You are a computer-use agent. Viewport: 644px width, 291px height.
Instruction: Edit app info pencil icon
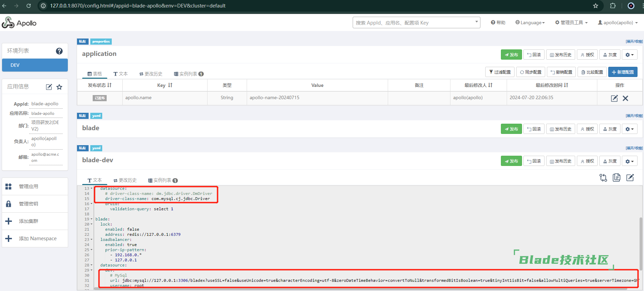[49, 87]
